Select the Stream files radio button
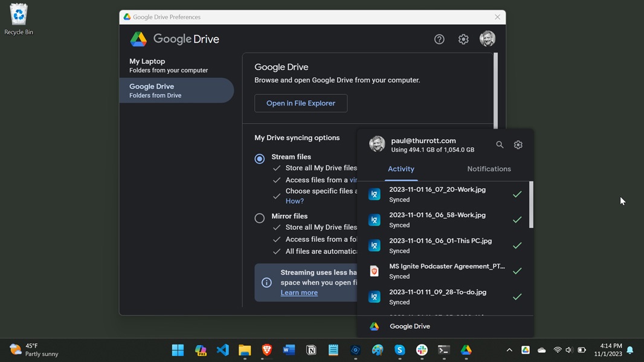The width and height of the screenshot is (644, 362). (x=259, y=158)
